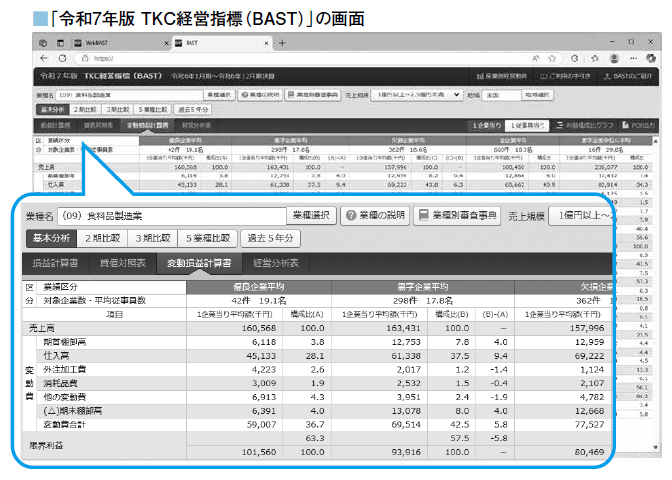This screenshot has width=672, height=480.
Task: Select 過去5年分 in the enlarged callout
Action: [270, 238]
